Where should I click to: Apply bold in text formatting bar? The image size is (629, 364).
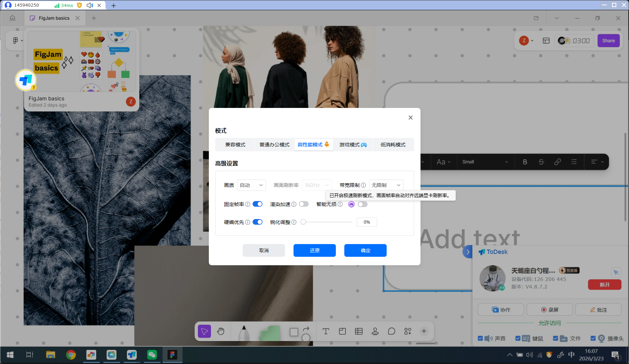[525, 162]
